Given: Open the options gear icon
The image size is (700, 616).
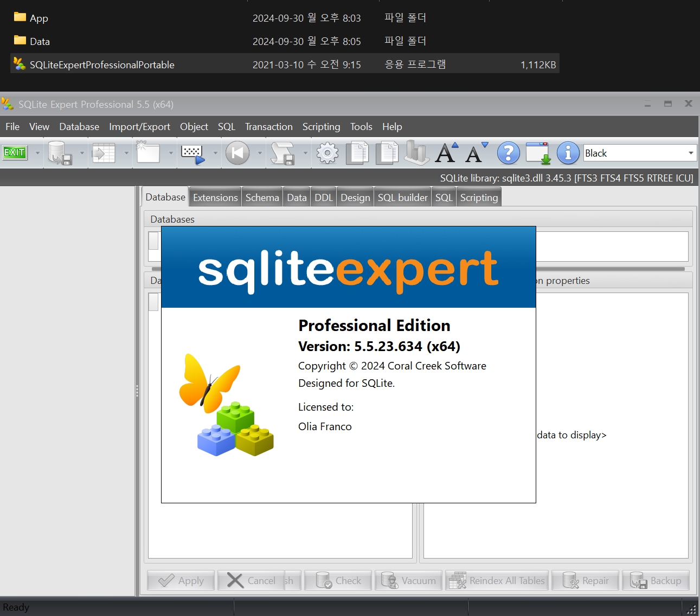Looking at the screenshot, I should [x=327, y=153].
